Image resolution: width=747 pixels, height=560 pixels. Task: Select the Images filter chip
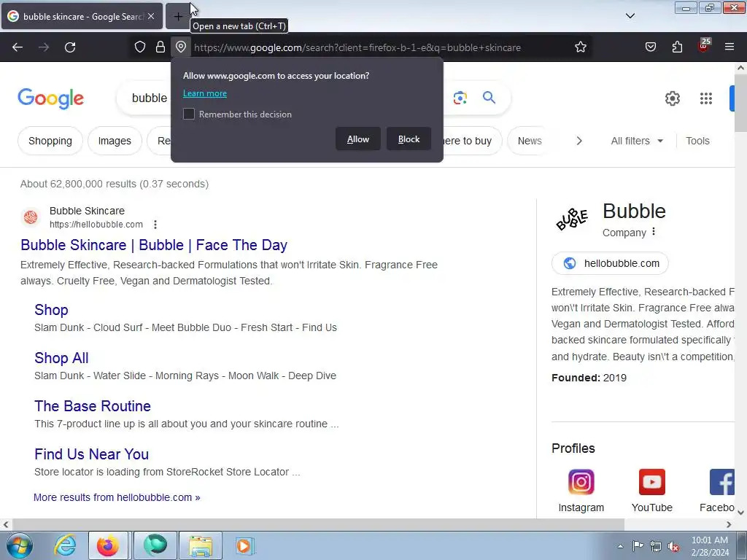pyautogui.click(x=115, y=141)
